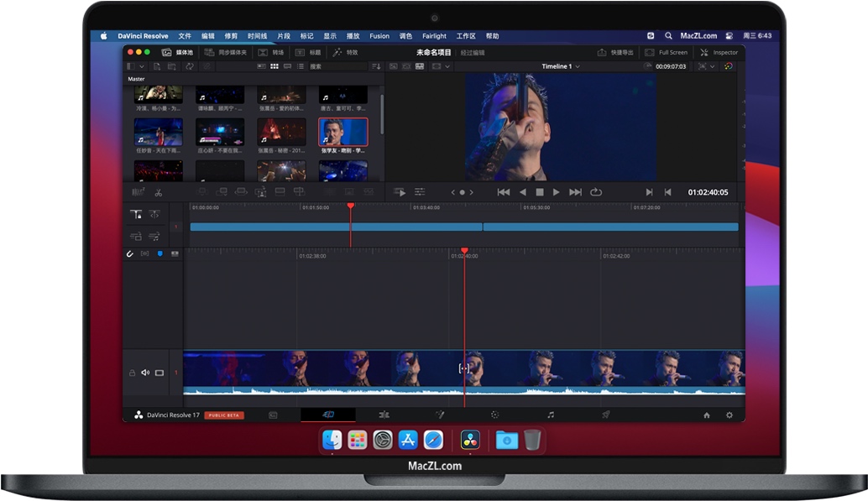Click the mark in point icon
Screen dimensions: 868x501
click(649, 192)
